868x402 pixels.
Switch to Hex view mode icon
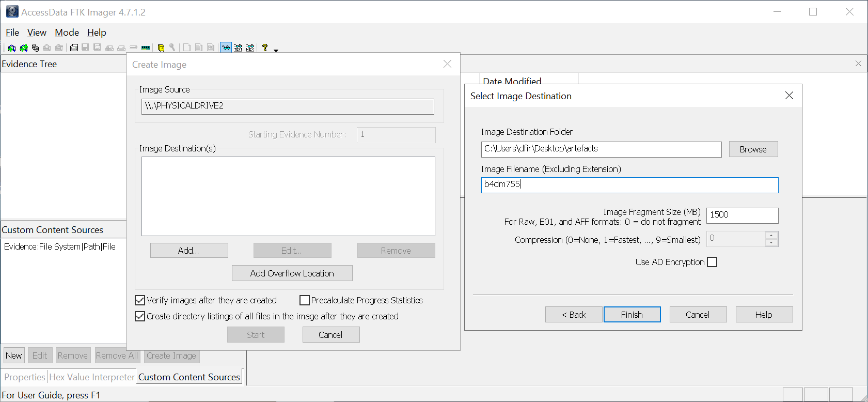[x=250, y=48]
